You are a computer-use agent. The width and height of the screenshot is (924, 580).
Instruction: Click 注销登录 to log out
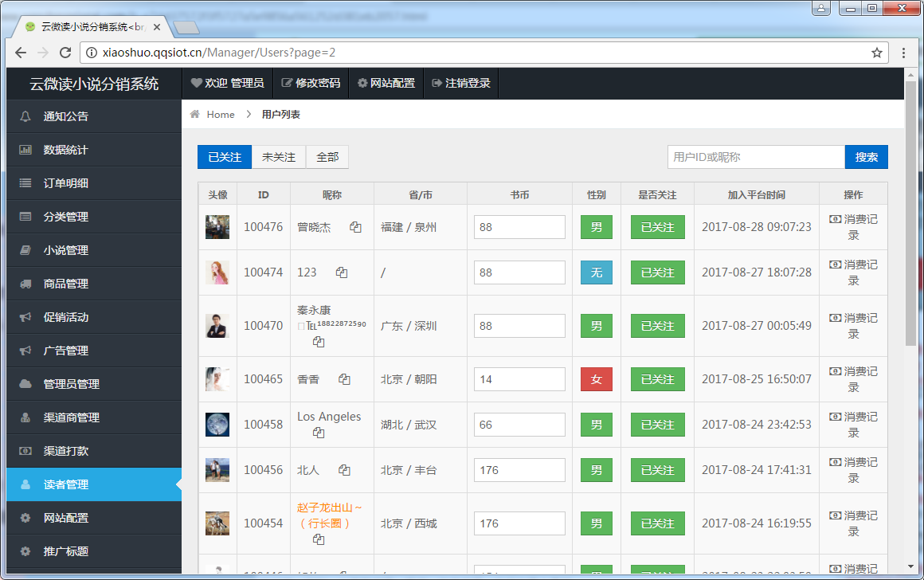pos(461,83)
